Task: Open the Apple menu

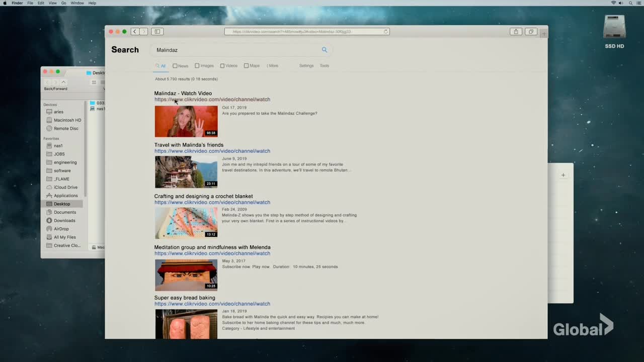Action: coord(5,3)
